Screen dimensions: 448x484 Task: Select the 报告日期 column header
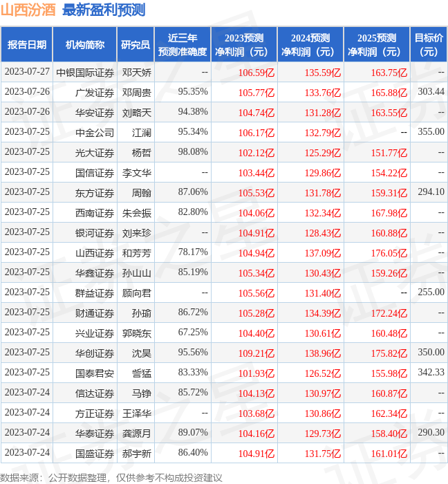coord(27,44)
